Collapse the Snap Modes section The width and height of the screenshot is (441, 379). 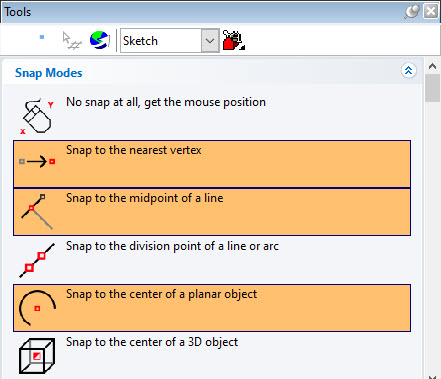(x=408, y=71)
